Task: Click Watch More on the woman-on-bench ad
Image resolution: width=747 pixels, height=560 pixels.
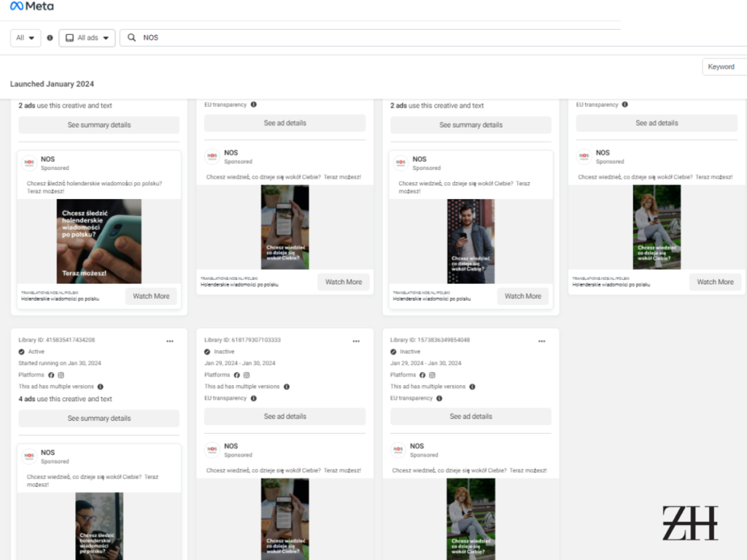Action: coord(715,282)
